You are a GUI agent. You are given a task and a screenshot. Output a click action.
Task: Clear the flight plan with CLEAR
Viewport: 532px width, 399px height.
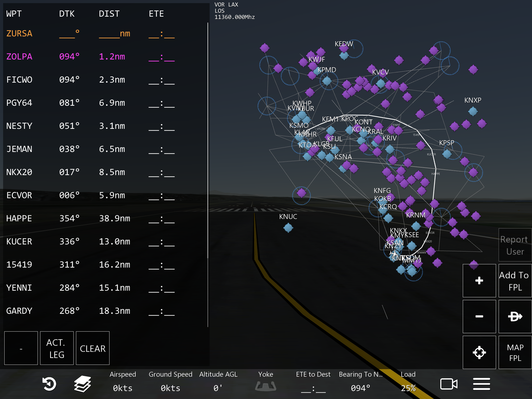(92, 348)
